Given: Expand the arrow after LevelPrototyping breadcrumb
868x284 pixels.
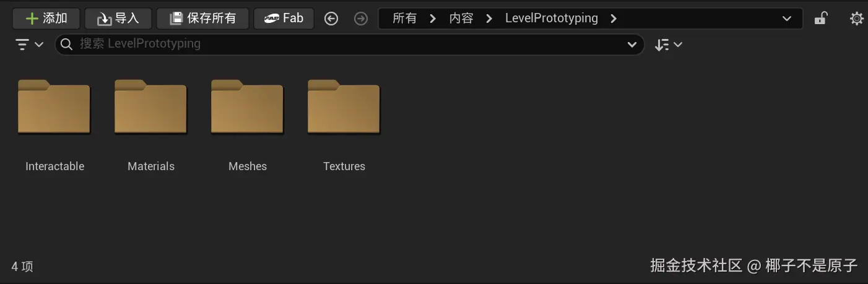Looking at the screenshot, I should point(614,19).
